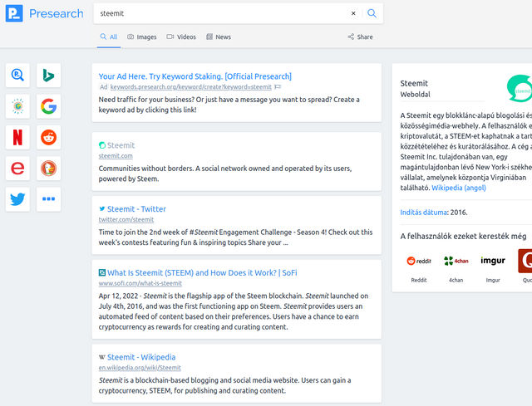
Task: Switch to the Videos tab
Action: (x=181, y=37)
